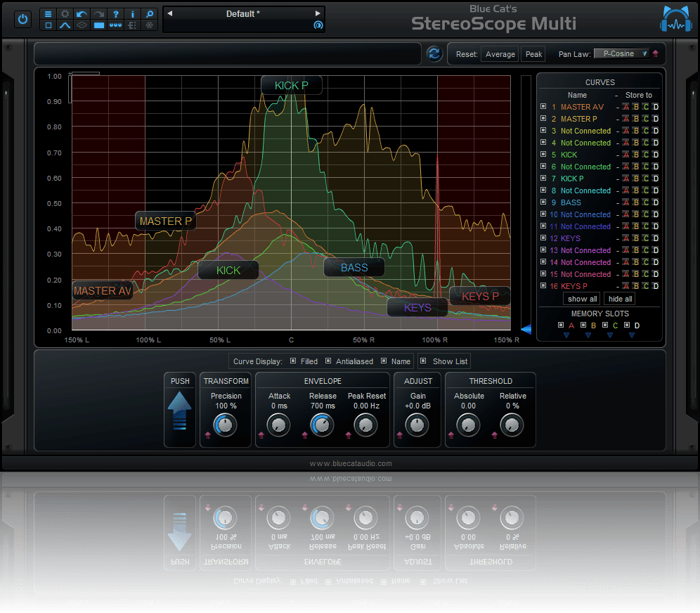Toggle visibility of MASTER AV curve
Screen dimensions: 700x613
543,107
